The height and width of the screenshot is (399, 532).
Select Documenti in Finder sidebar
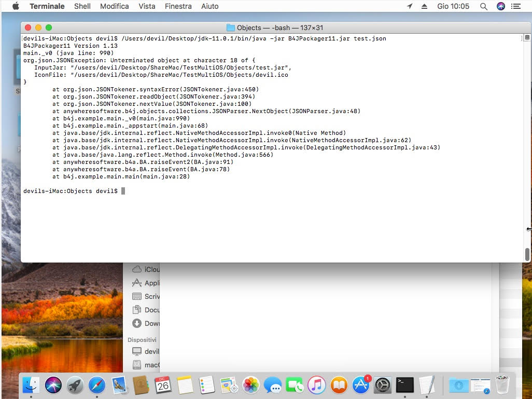(146, 310)
